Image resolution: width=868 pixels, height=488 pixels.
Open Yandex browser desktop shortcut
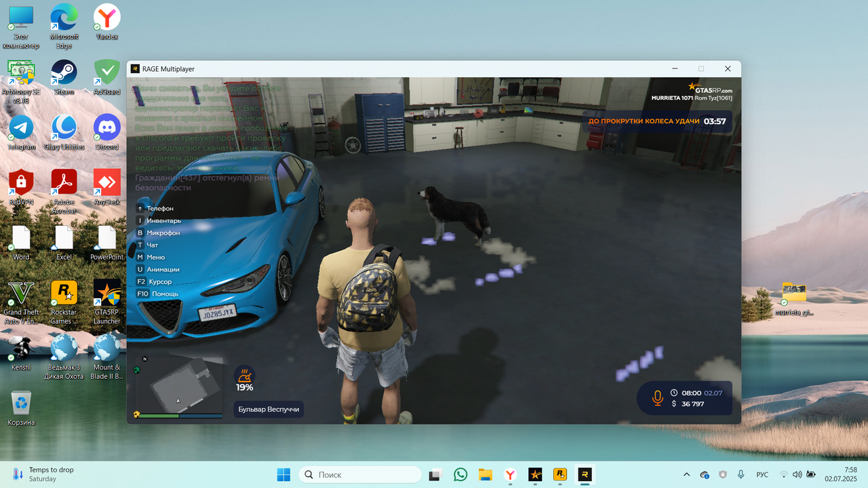pyautogui.click(x=106, y=22)
